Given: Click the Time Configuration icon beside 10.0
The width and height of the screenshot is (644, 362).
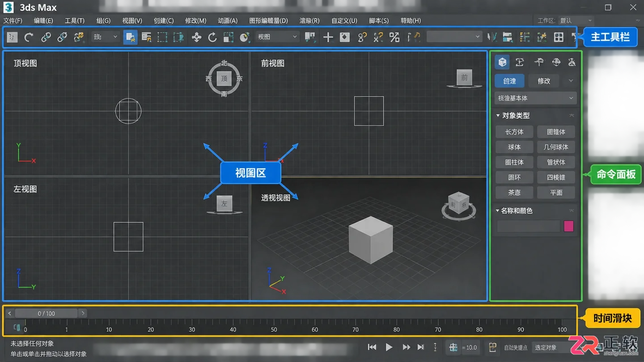Looking at the screenshot, I should (x=453, y=347).
